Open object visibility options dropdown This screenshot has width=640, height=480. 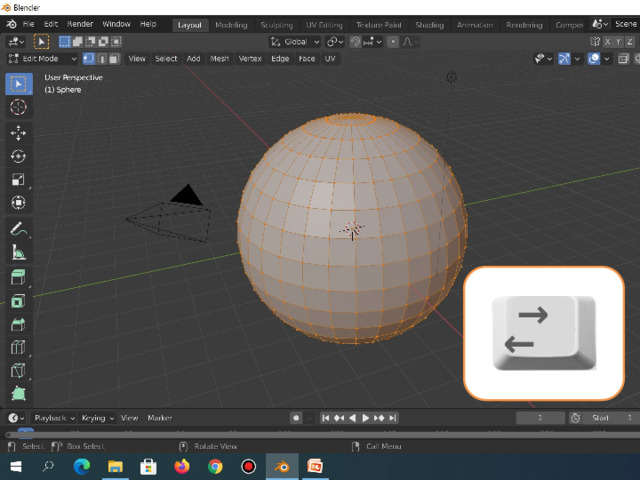(x=543, y=59)
